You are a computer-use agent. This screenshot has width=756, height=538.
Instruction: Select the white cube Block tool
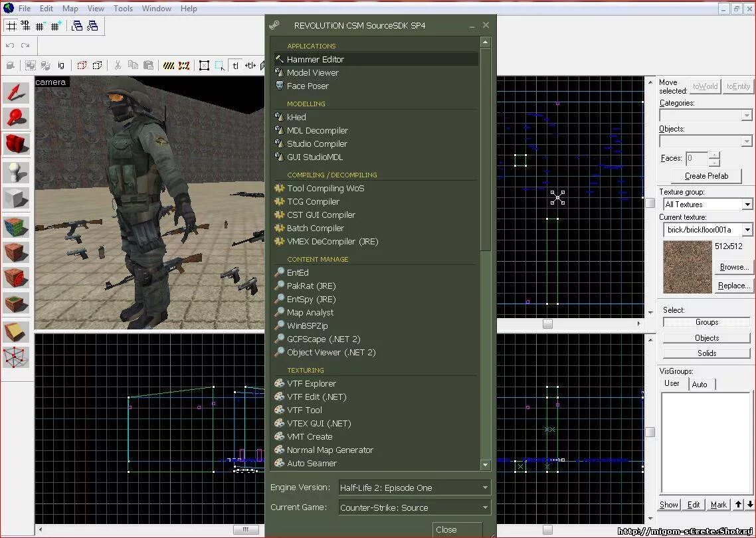point(16,198)
